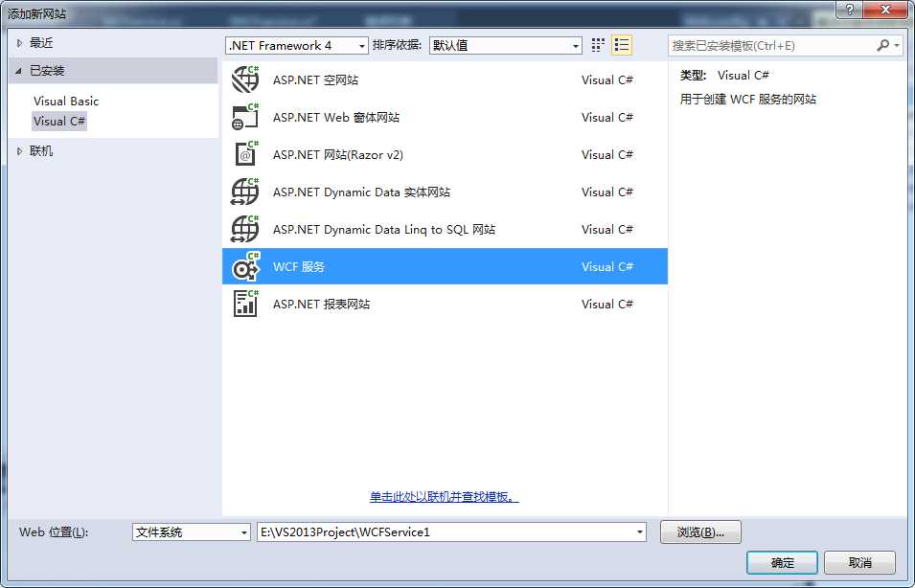
Task: Open the search options dropdown arrow
Action: point(897,46)
